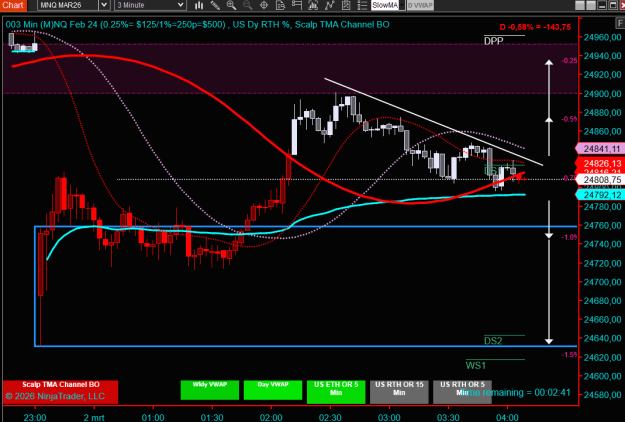
Task: Open the chart Properties list icon
Action: [362, 5]
